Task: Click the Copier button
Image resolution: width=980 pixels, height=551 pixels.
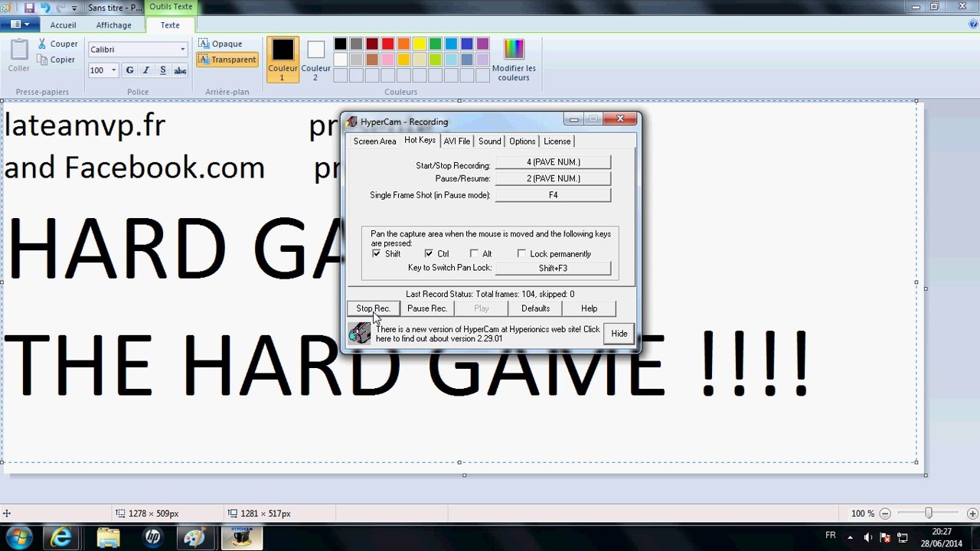Action: (x=57, y=60)
